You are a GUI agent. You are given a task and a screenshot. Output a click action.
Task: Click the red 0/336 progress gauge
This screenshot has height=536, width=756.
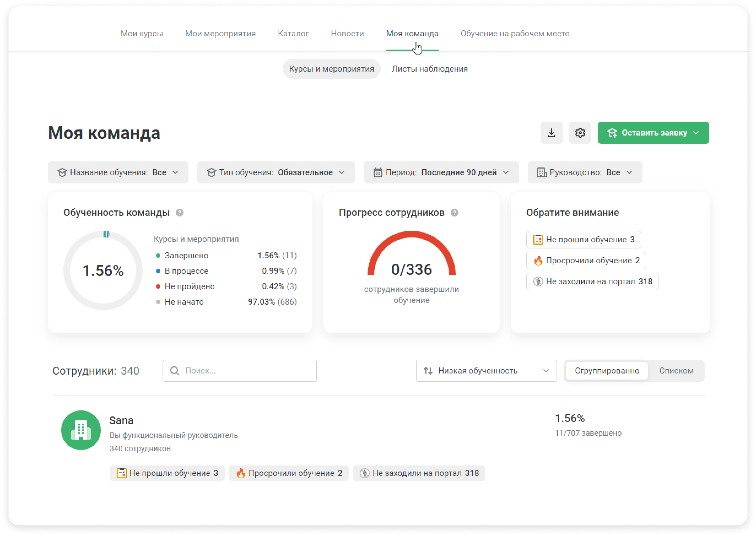coord(411,253)
